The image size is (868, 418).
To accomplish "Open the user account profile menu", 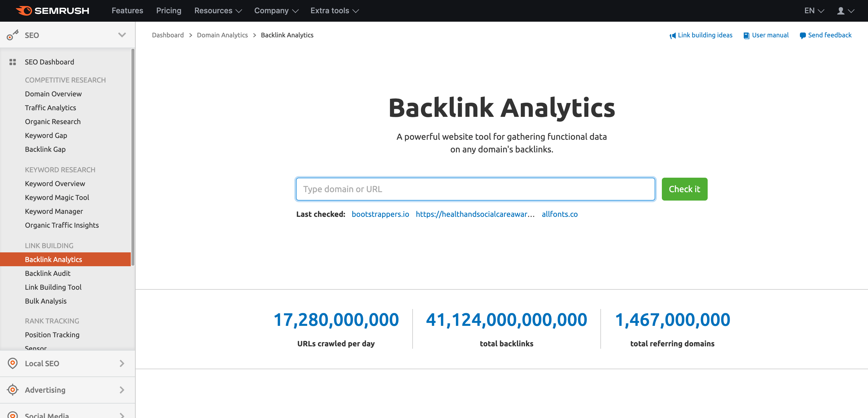I will click(845, 11).
